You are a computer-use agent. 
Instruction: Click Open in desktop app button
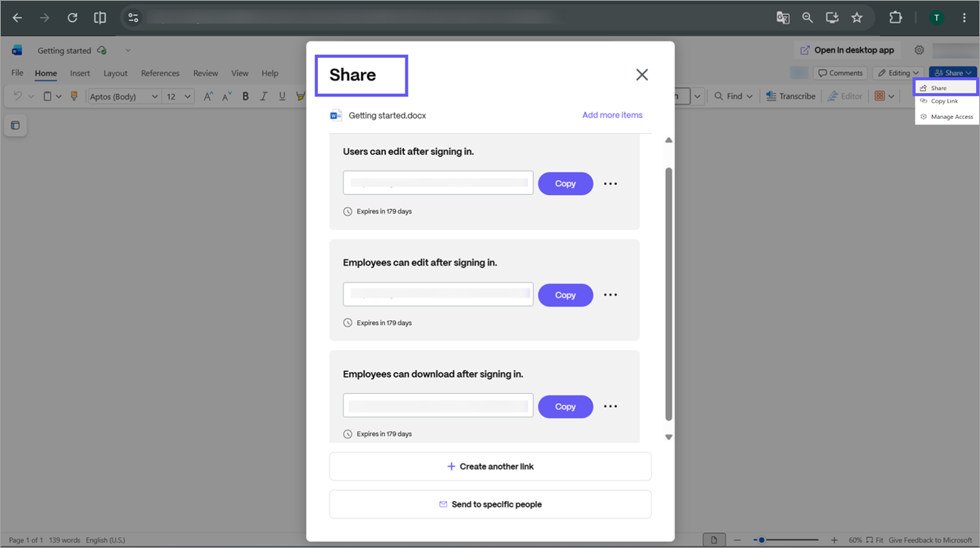click(847, 50)
